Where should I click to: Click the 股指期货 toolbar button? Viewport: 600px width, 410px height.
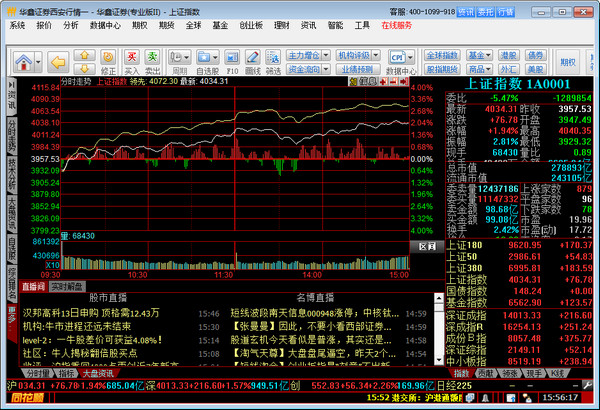442,69
